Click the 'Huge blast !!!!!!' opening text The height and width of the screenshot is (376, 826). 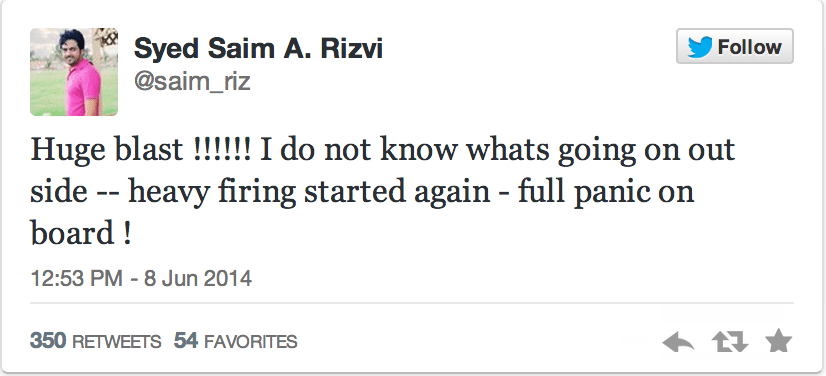point(141,151)
